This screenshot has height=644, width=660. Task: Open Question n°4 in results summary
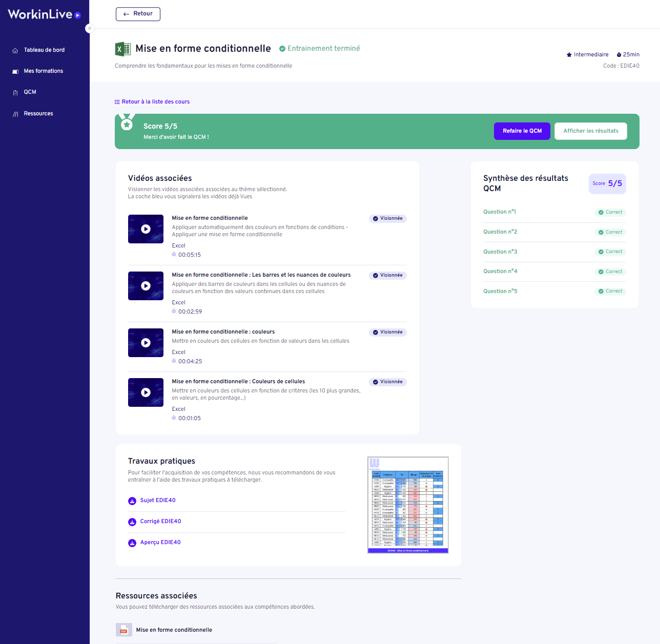point(500,272)
